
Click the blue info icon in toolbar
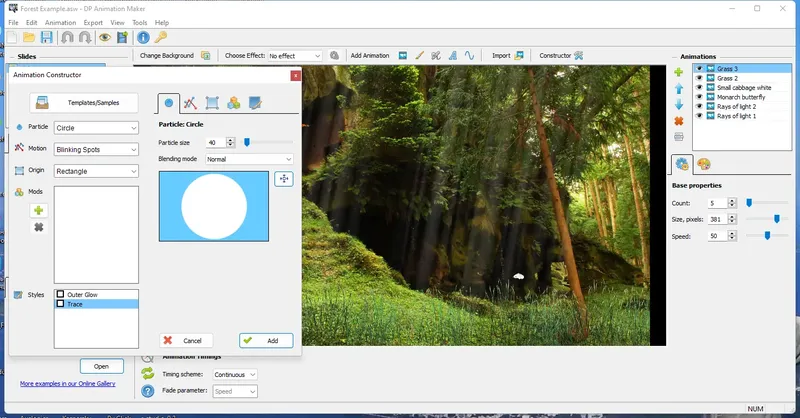coord(143,38)
